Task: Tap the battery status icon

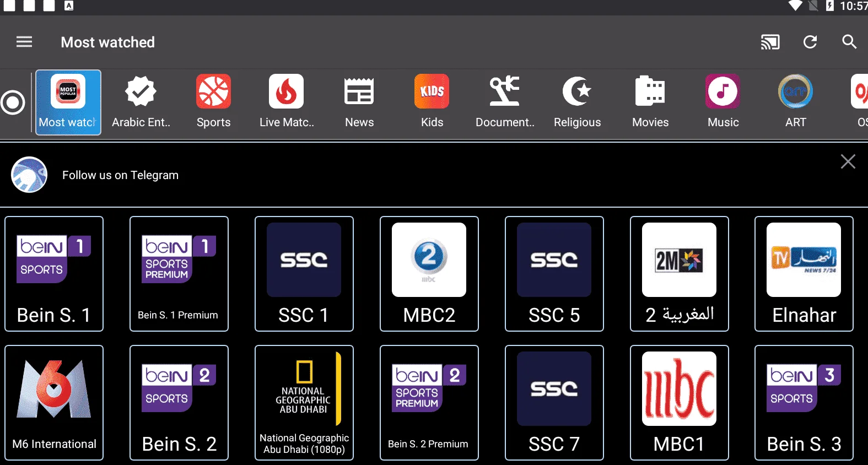Action: (x=830, y=6)
